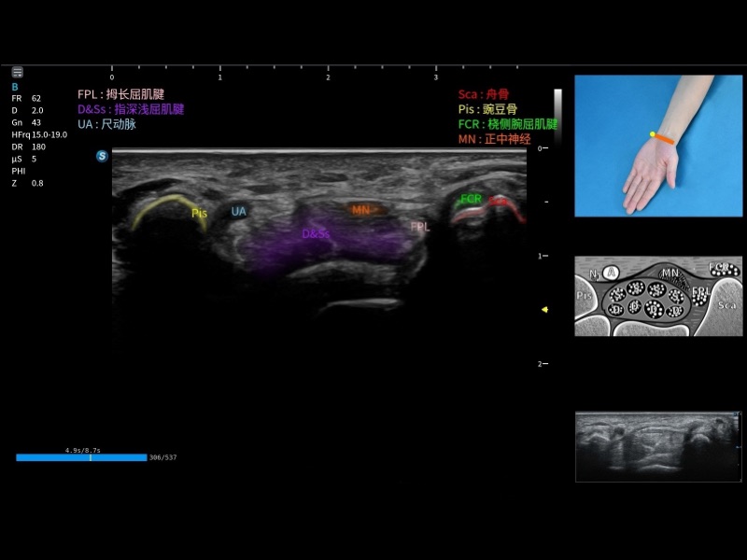Click the yellow focus arrow on depth scale

point(545,310)
